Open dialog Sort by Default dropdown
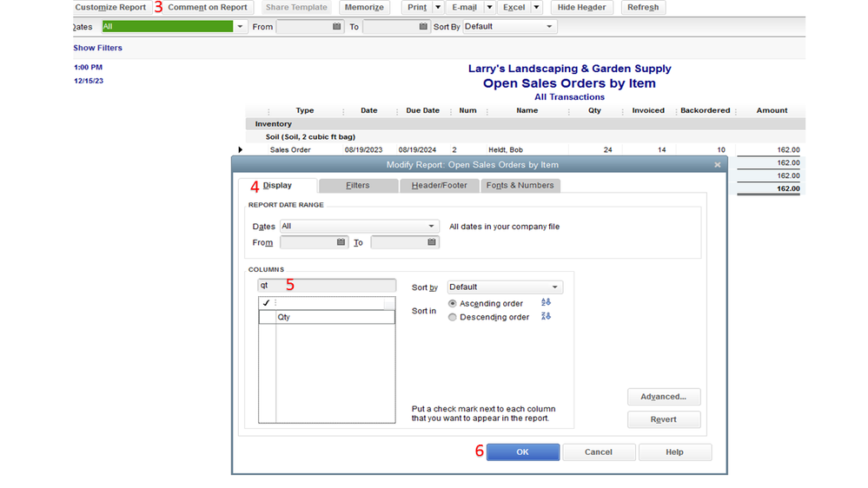 click(x=554, y=287)
